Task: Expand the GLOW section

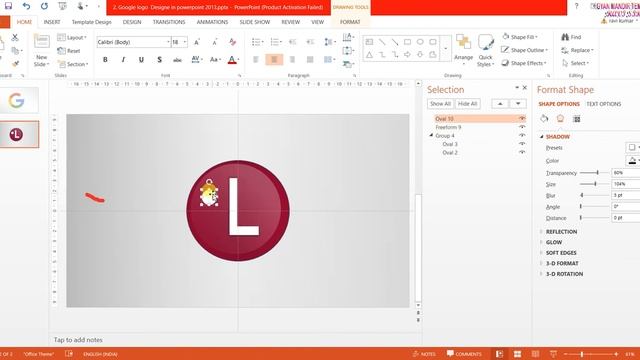Action: 542,242
